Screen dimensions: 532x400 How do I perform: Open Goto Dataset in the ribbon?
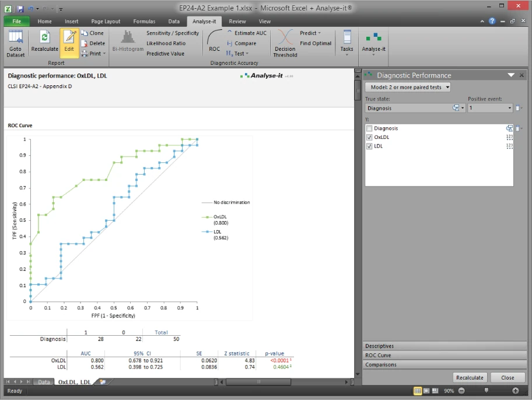16,43
